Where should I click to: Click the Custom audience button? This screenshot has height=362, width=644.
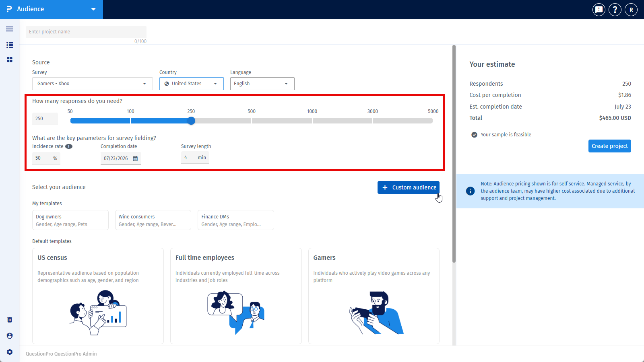click(409, 187)
